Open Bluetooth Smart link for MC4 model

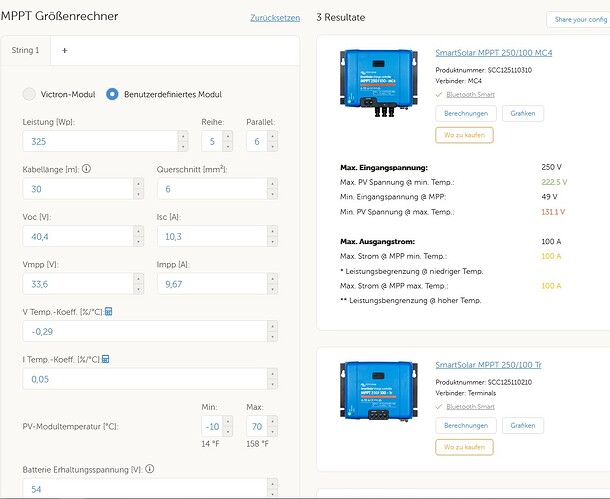(470, 95)
